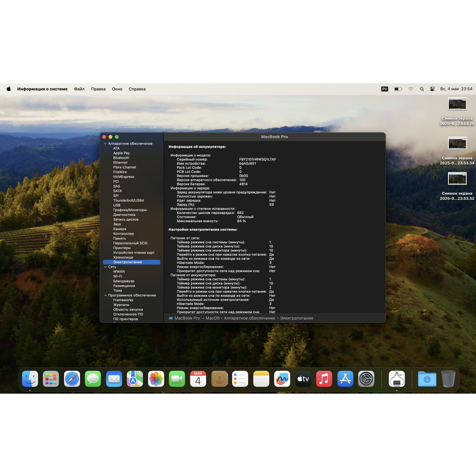Image resolution: width=476 pixels, height=476 pixels.
Task: Select Apple Pay in the sidebar
Action: [121, 153]
